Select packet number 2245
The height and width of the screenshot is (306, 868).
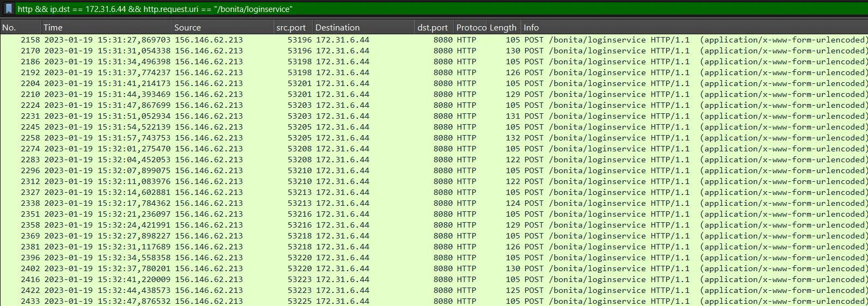pyautogui.click(x=434, y=127)
